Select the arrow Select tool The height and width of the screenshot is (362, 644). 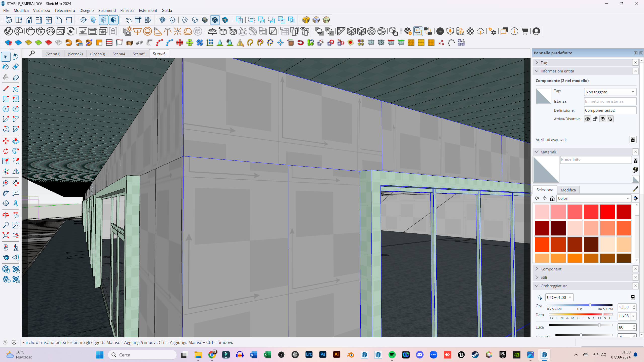6,57
